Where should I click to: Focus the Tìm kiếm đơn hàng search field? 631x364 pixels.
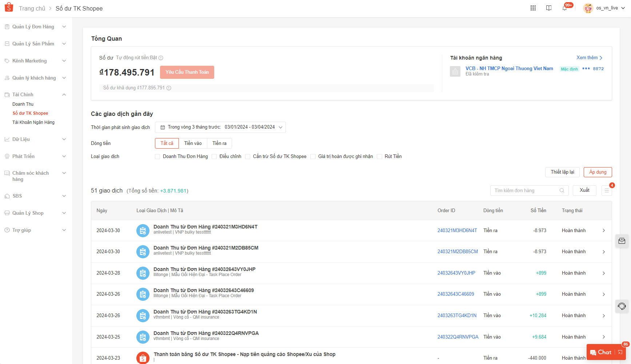point(526,191)
